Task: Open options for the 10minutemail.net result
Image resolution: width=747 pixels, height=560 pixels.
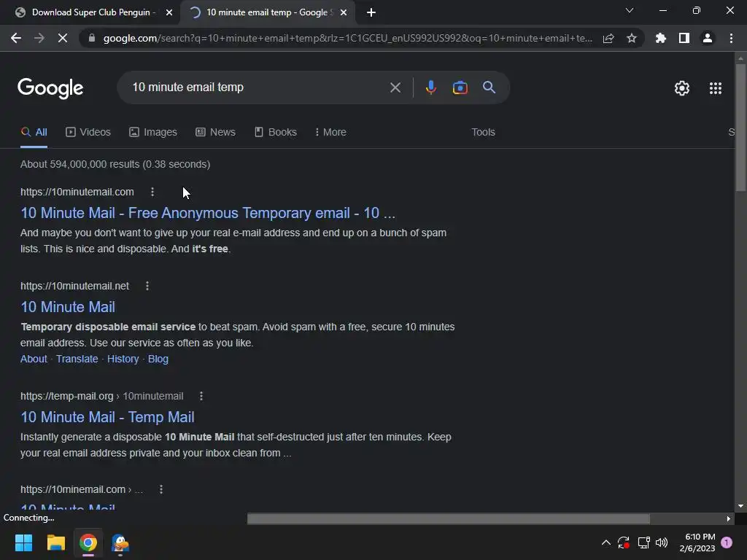Action: coord(147,286)
